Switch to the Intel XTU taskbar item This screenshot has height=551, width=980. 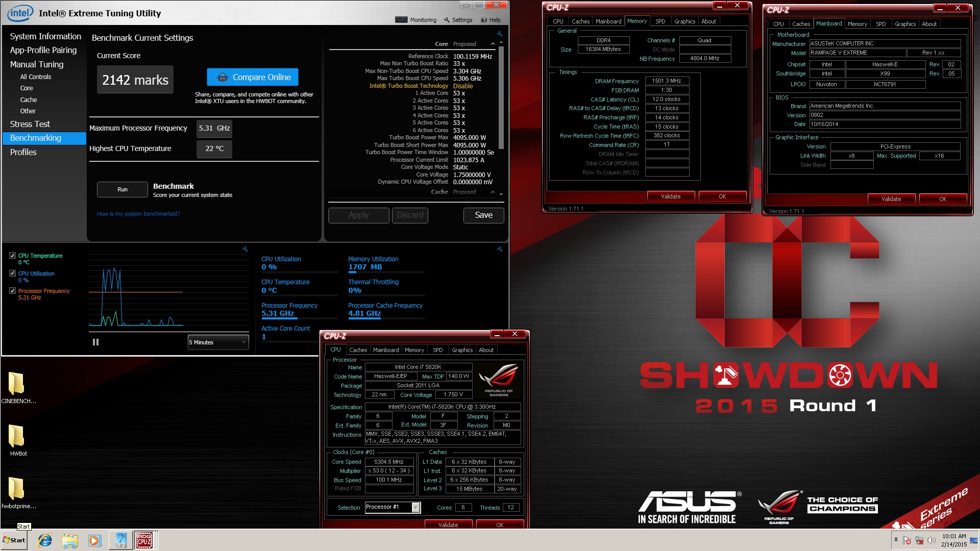tap(120, 540)
